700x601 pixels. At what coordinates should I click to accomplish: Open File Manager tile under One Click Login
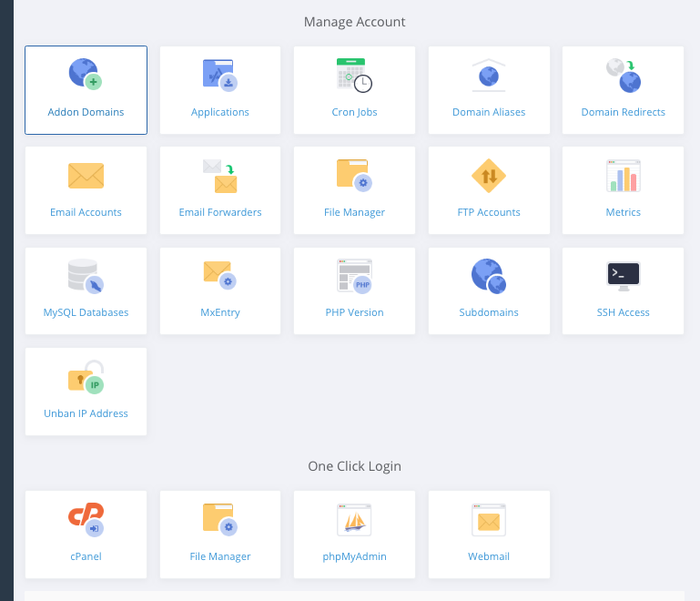pyautogui.click(x=220, y=535)
